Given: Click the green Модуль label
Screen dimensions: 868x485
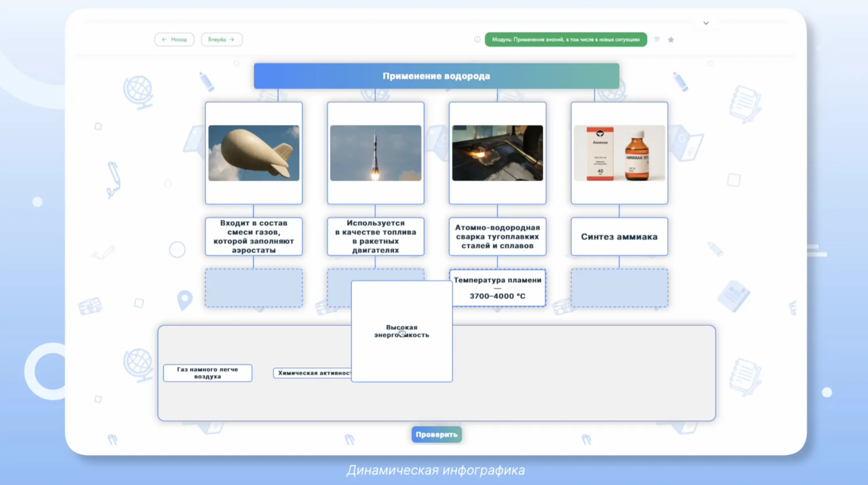Looking at the screenshot, I should pos(566,39).
